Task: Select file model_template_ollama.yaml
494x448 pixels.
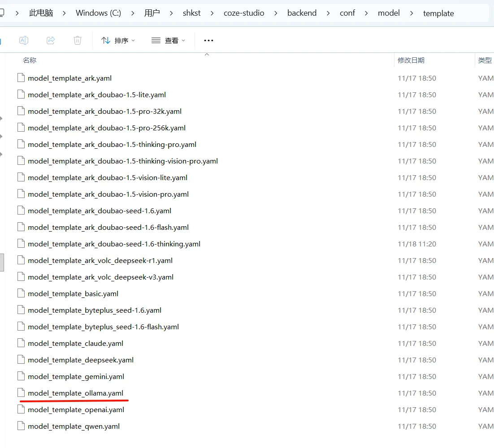Action: [75, 393]
